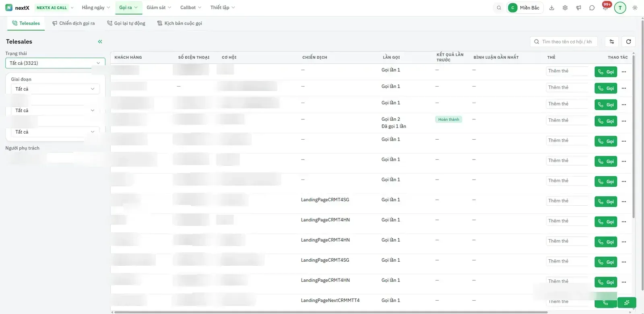The image size is (644, 314).
Task: Call the customer in the Gọi lần 2 row
Action: tap(606, 121)
